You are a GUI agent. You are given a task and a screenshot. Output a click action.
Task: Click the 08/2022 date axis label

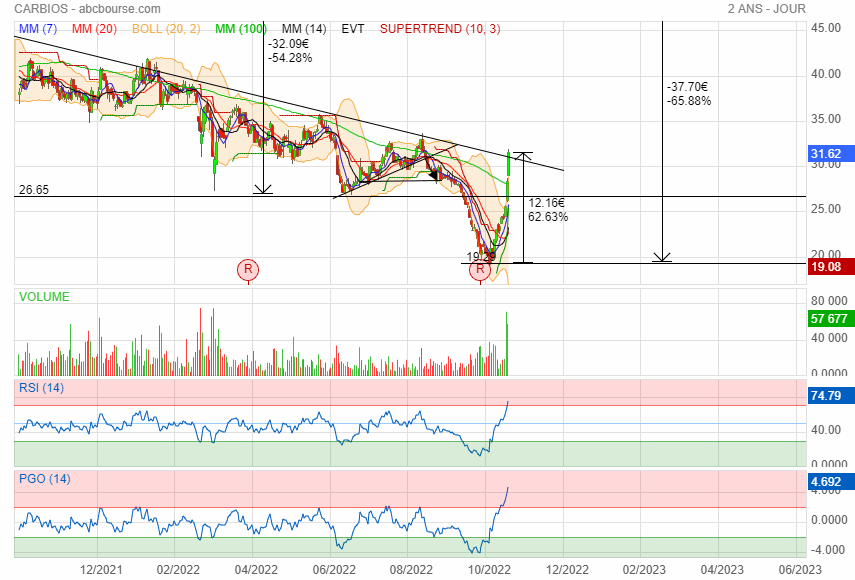point(411,570)
